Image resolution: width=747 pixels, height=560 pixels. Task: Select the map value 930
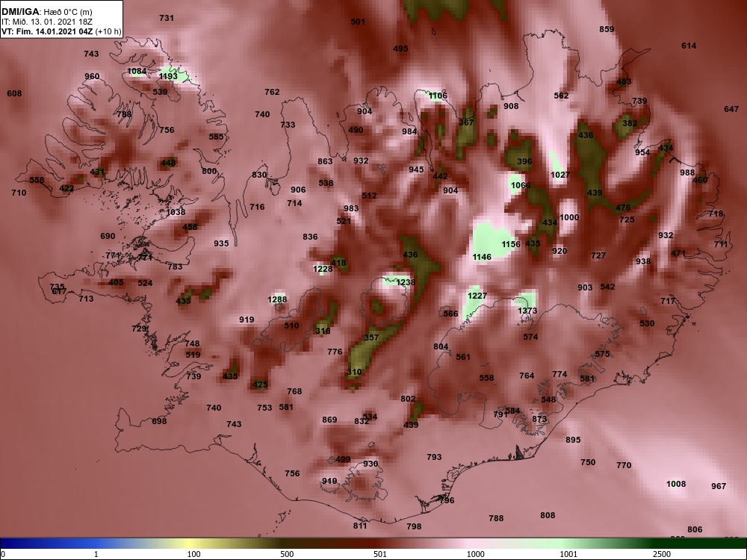(x=371, y=464)
